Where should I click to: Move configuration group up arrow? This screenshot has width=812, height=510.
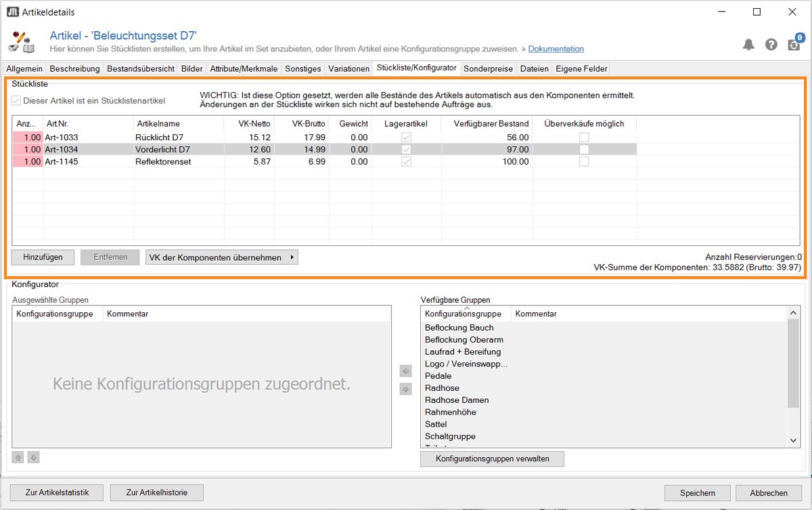17,457
